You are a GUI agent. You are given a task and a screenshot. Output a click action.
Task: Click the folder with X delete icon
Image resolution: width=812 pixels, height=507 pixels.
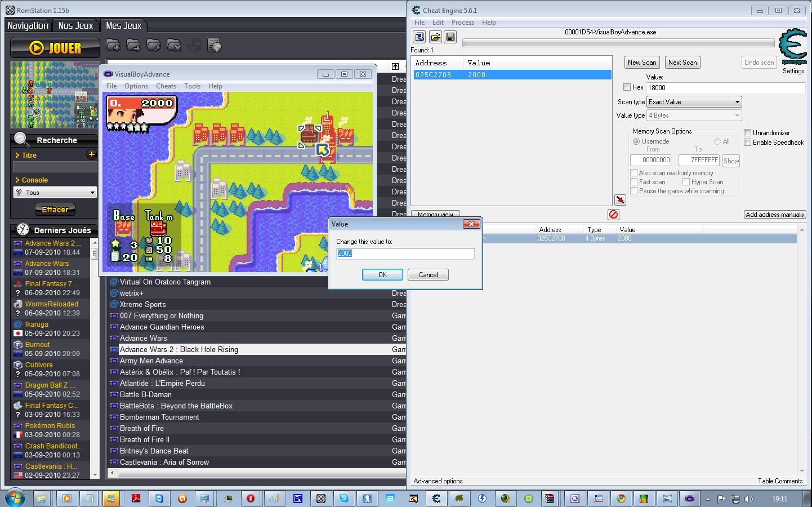click(x=174, y=45)
